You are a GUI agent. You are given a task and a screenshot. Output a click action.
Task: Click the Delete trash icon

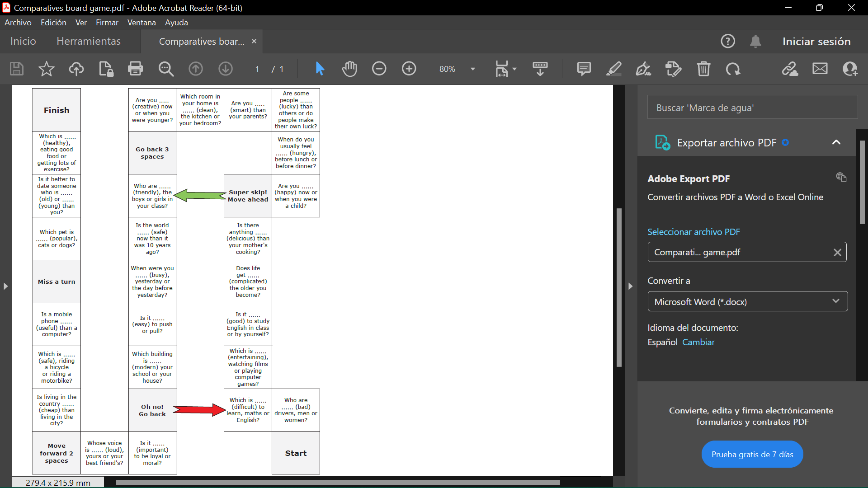pyautogui.click(x=703, y=69)
